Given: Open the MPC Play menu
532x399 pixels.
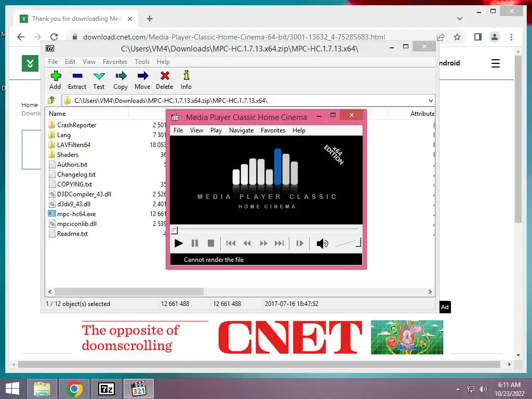Looking at the screenshot, I should click(216, 130).
